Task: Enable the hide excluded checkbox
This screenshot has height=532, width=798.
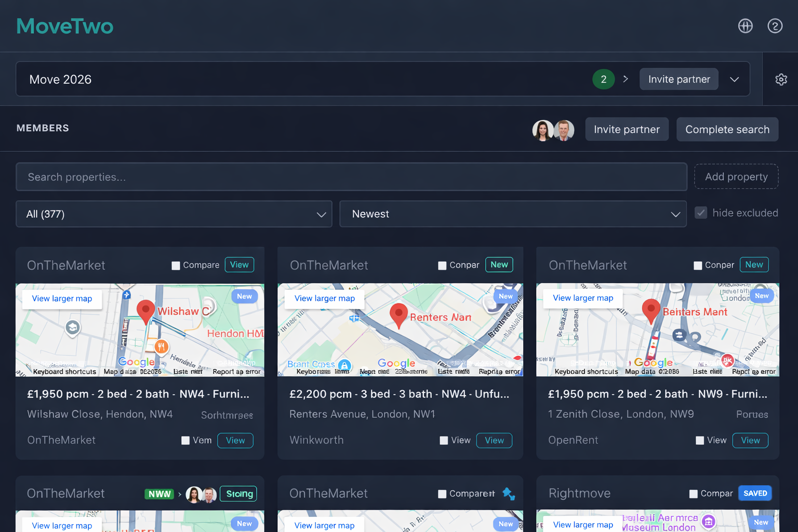Action: coord(701,212)
